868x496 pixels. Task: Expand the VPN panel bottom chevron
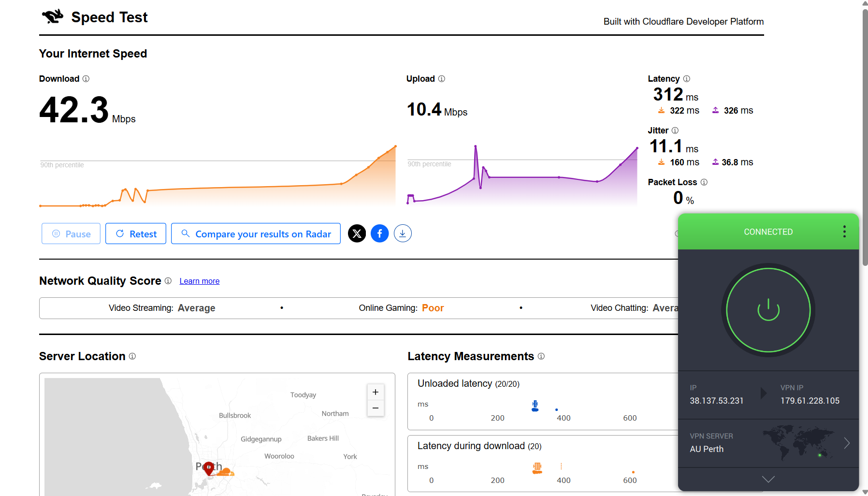[x=768, y=479]
